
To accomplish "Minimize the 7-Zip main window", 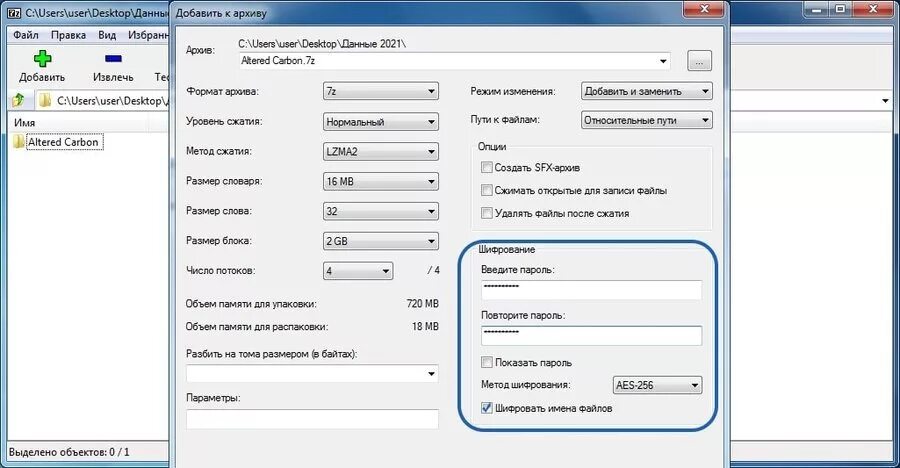I will click(x=817, y=9).
